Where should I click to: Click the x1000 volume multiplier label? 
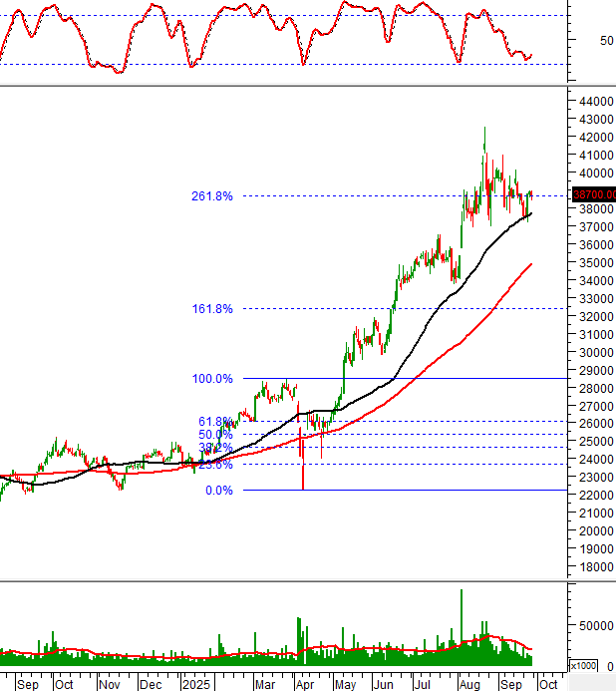click(x=582, y=665)
